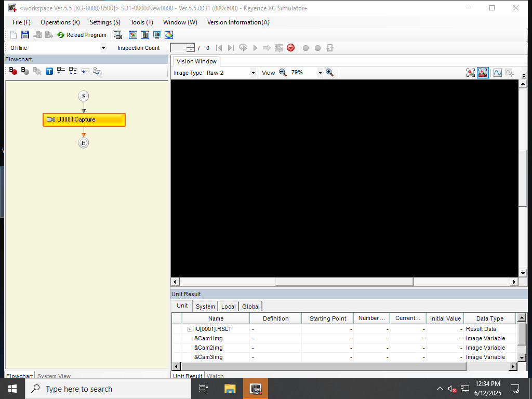Viewport: 532px width, 399px height.
Task: Click the second grey circle button
Action: coord(317,48)
